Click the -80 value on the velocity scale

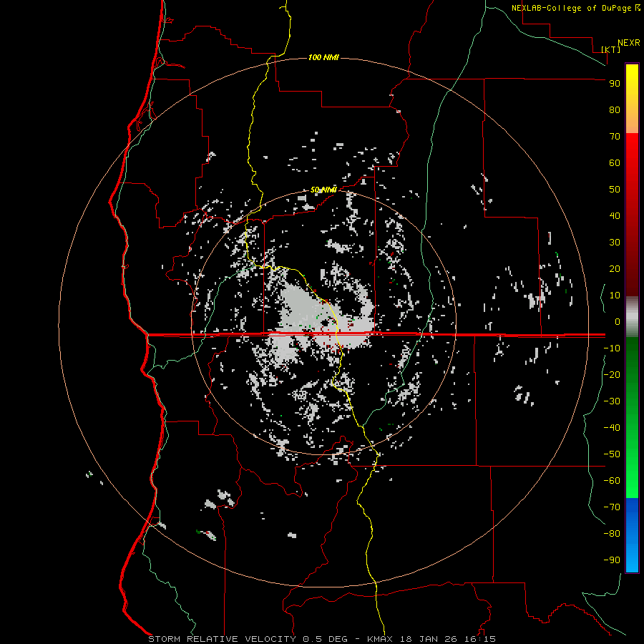pos(612,534)
